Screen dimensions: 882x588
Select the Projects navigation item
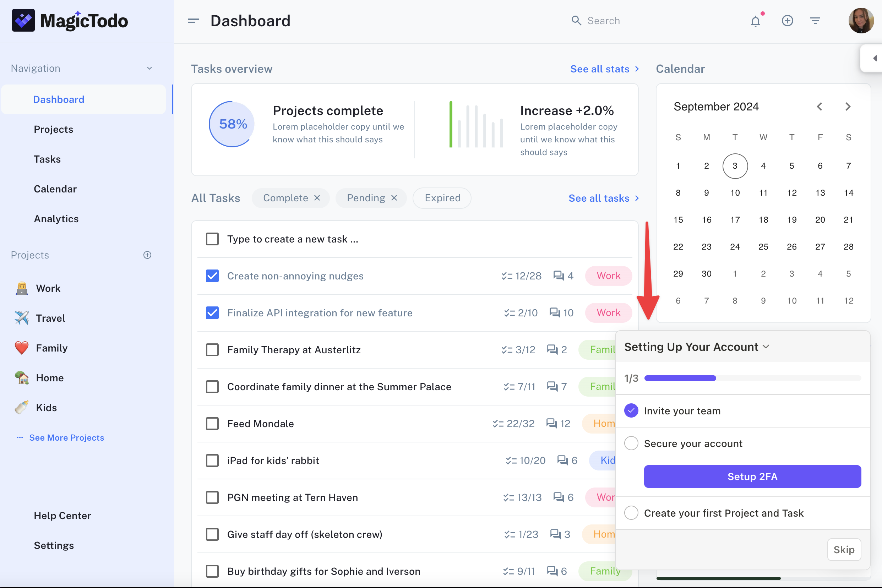pyautogui.click(x=53, y=129)
